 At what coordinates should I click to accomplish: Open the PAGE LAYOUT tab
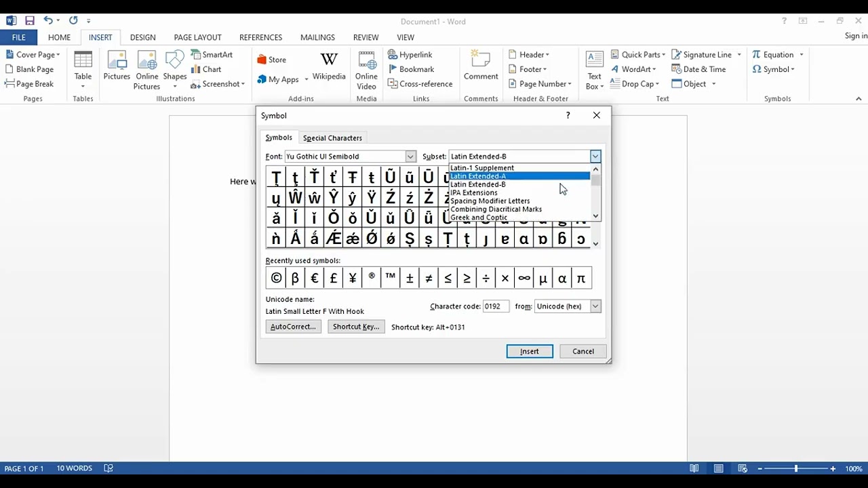click(197, 37)
